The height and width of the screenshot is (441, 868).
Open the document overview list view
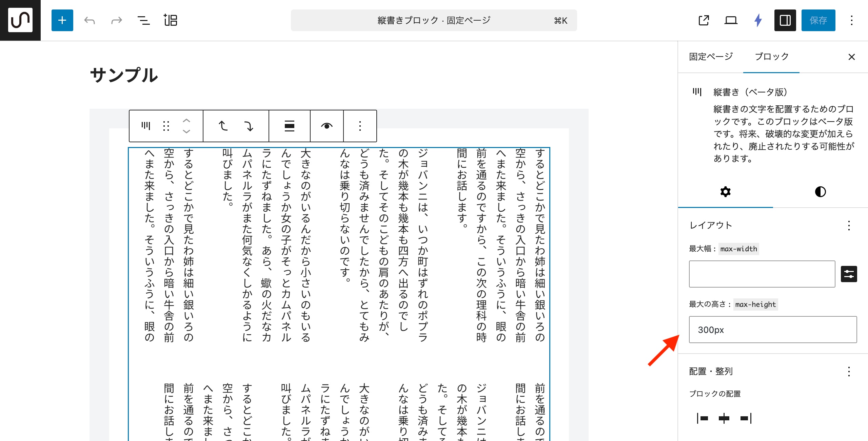click(x=143, y=20)
